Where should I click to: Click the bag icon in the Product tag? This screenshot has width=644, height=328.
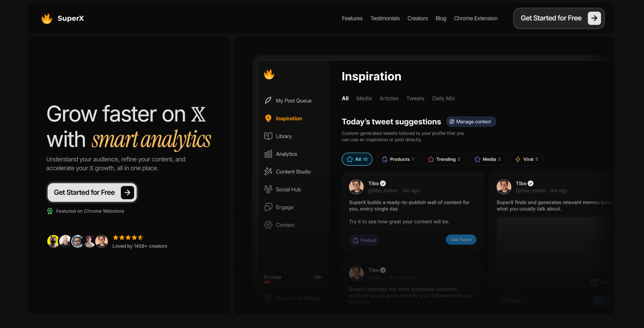356,240
